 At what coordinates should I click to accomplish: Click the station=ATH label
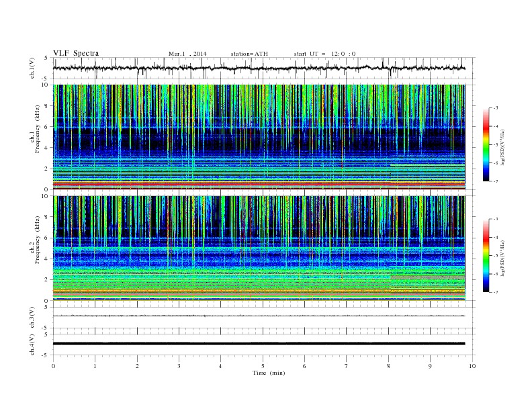click(x=249, y=54)
